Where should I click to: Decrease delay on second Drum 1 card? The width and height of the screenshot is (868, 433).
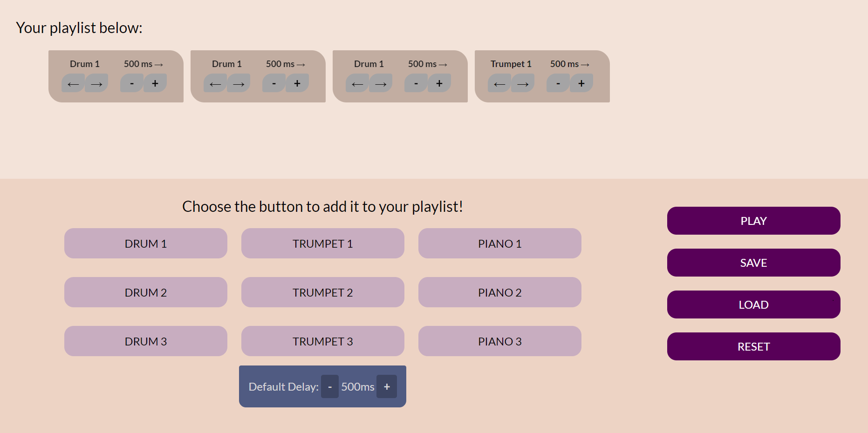point(274,83)
